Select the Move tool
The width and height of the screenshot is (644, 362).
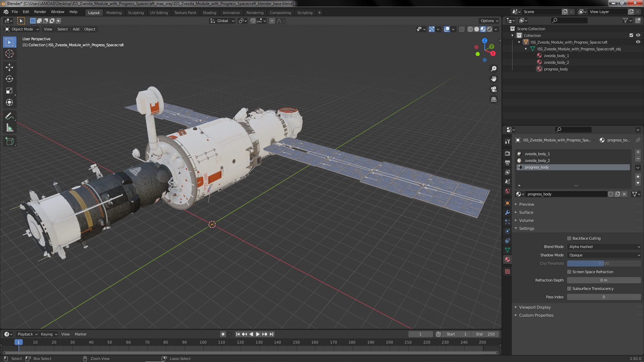pyautogui.click(x=9, y=67)
